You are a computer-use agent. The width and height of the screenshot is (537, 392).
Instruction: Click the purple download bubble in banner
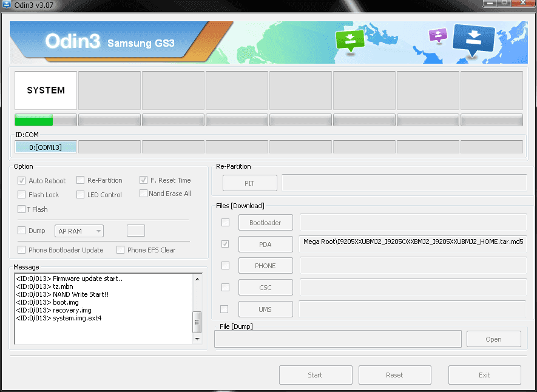pos(438,35)
